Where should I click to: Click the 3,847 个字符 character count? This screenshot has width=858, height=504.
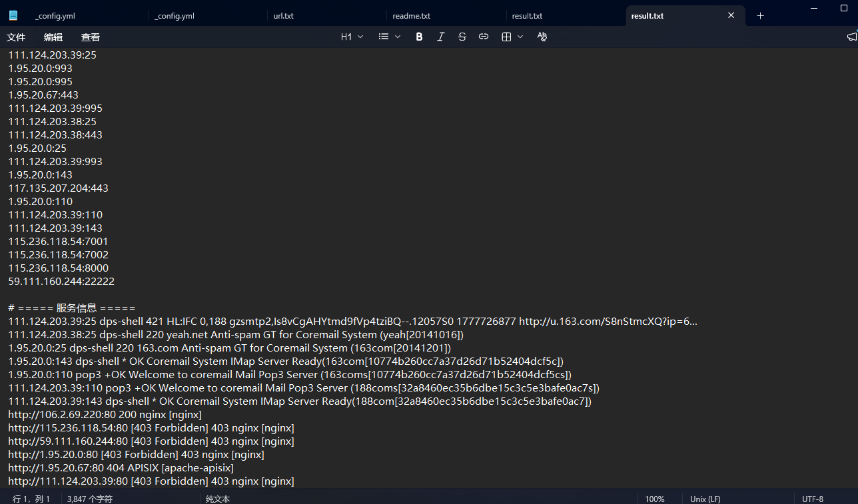(x=90, y=499)
